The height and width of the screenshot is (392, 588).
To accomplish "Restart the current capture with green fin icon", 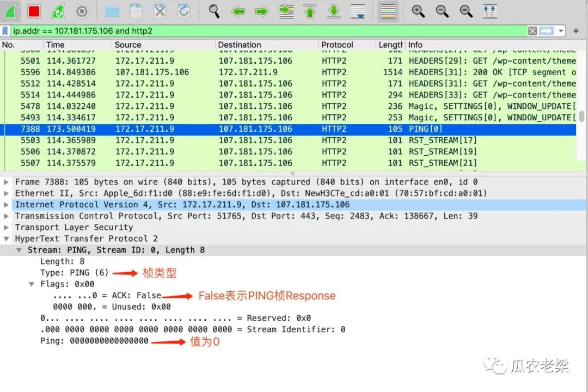I will pos(58,11).
